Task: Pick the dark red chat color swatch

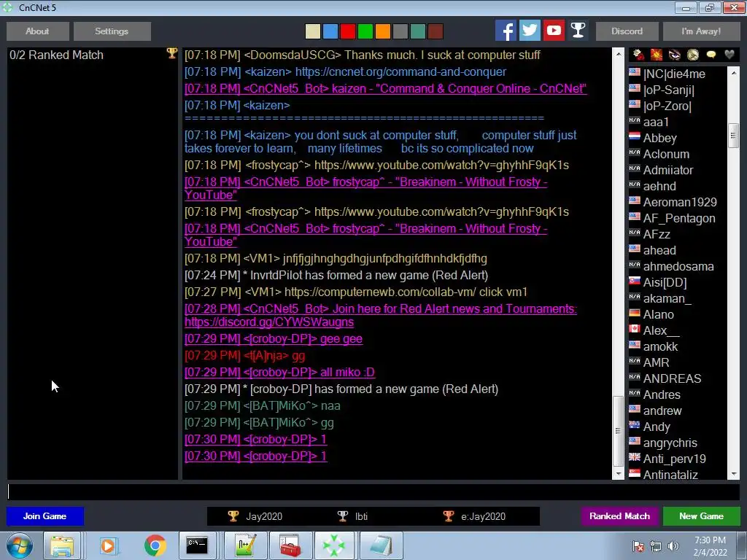Action: tap(436, 31)
